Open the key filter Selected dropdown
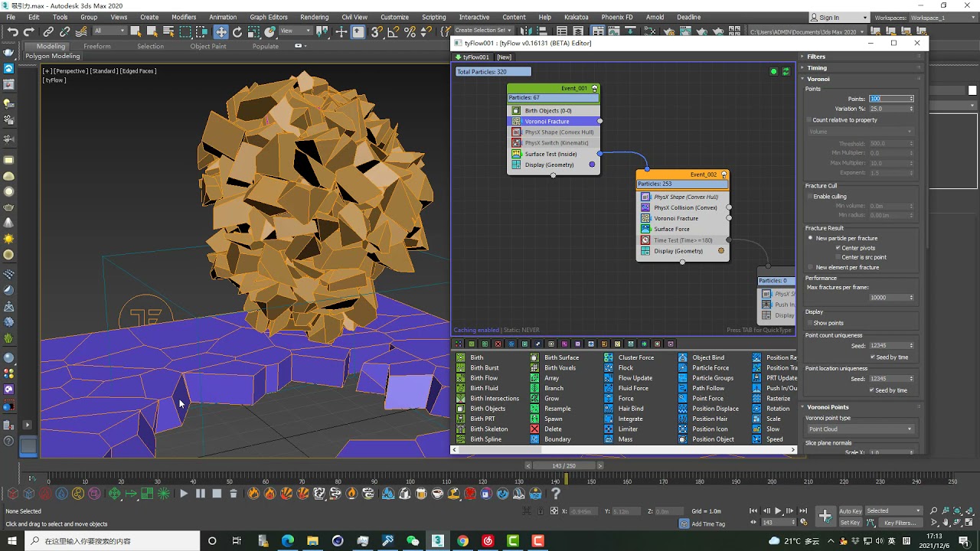The image size is (980, 551). click(894, 511)
